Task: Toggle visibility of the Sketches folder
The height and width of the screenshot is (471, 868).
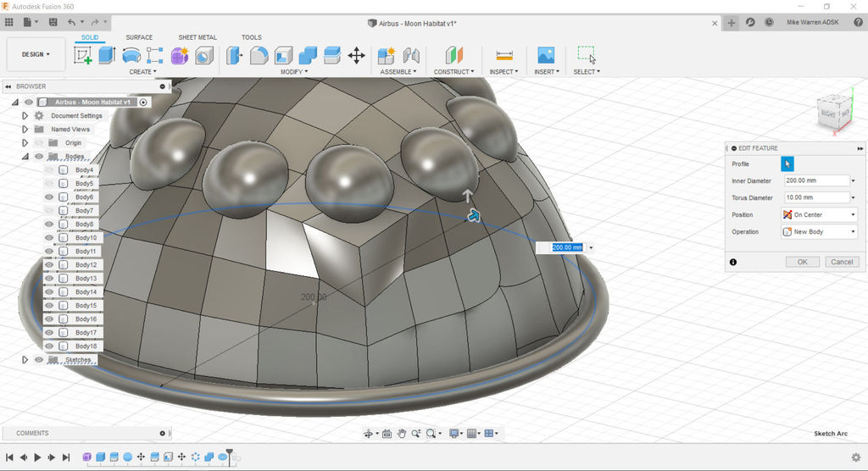Action: pyautogui.click(x=39, y=360)
